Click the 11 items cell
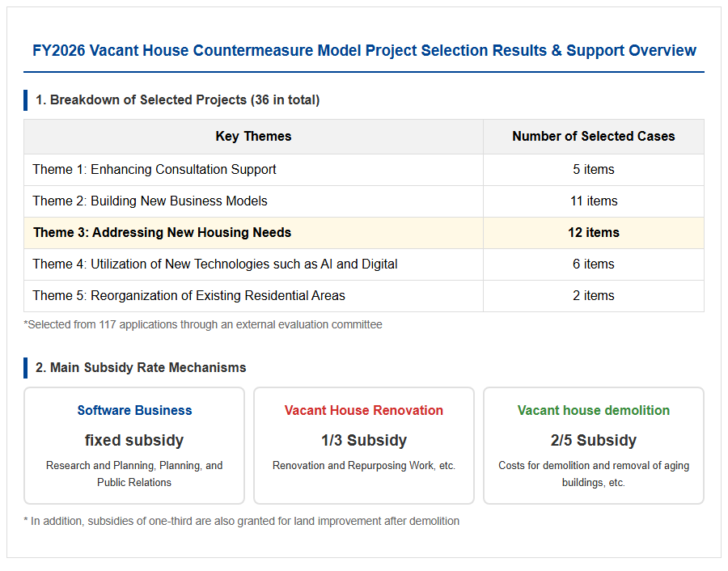The image size is (728, 571). click(x=594, y=201)
